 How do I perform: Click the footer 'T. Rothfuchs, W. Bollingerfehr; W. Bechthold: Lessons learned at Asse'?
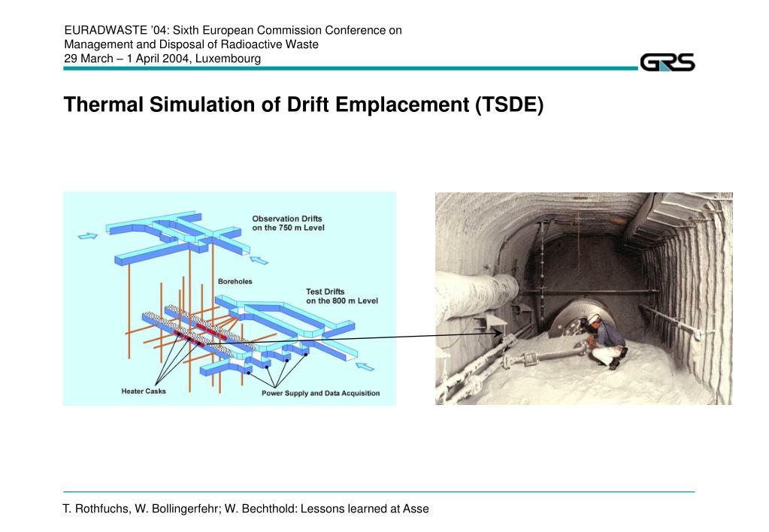pyautogui.click(x=246, y=509)
